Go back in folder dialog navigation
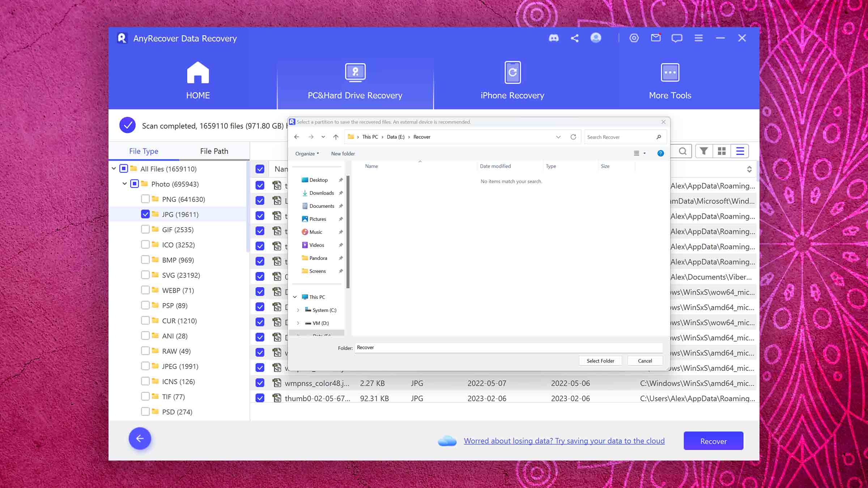Screen dimensions: 868x488 point(297,137)
